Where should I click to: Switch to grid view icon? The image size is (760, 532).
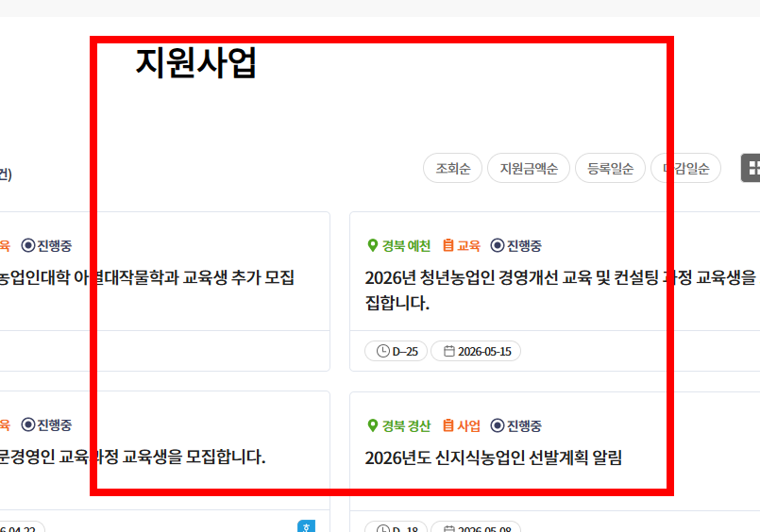pos(752,168)
